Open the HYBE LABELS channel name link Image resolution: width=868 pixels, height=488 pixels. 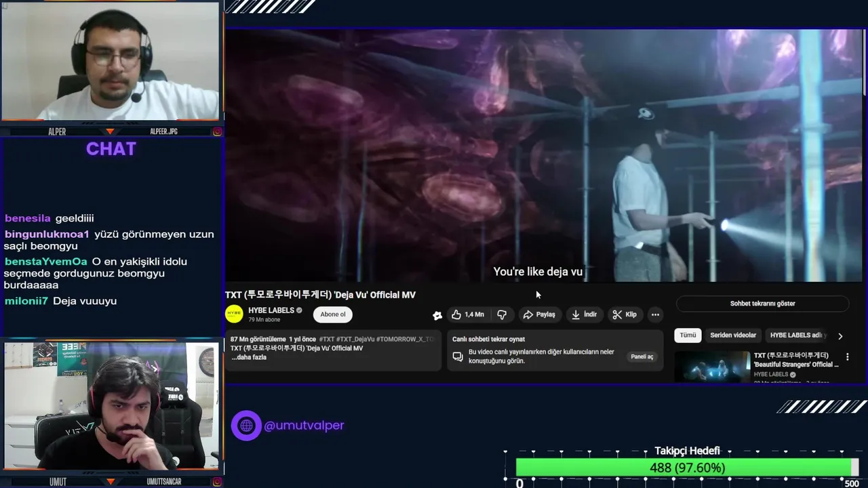pyautogui.click(x=271, y=310)
